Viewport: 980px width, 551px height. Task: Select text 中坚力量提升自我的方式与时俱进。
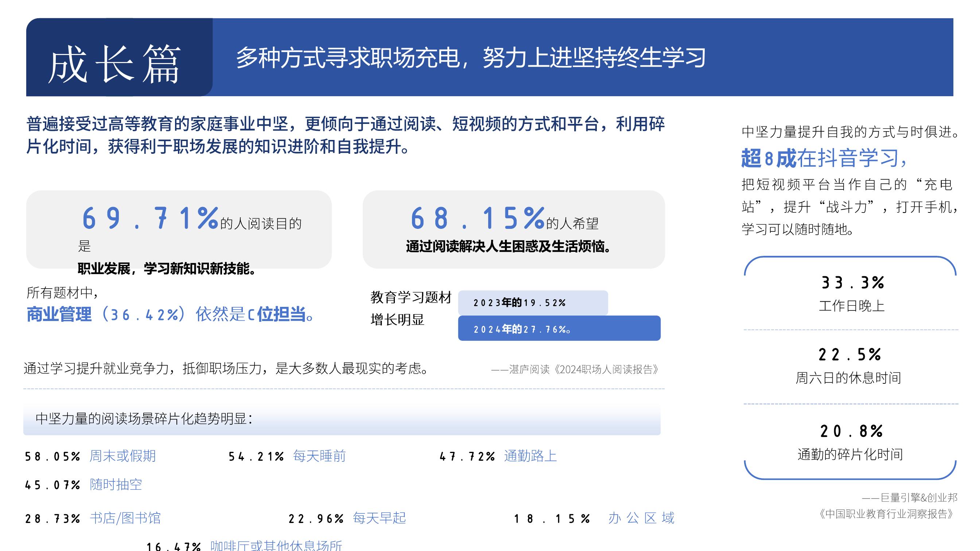(x=851, y=132)
